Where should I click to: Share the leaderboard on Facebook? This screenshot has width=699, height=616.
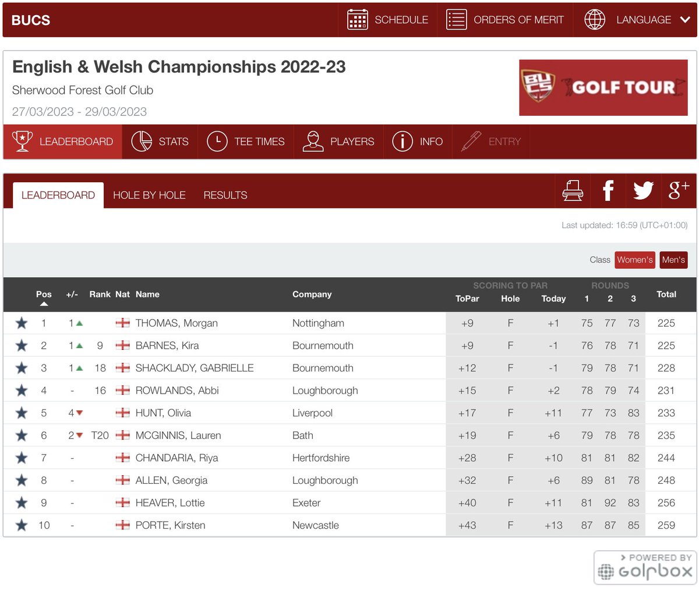point(608,190)
